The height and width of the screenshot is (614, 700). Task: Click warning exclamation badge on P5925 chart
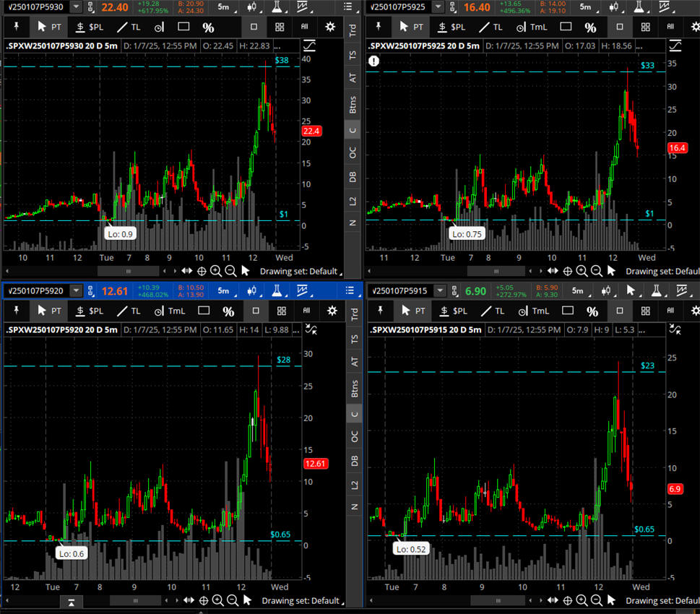[373, 61]
